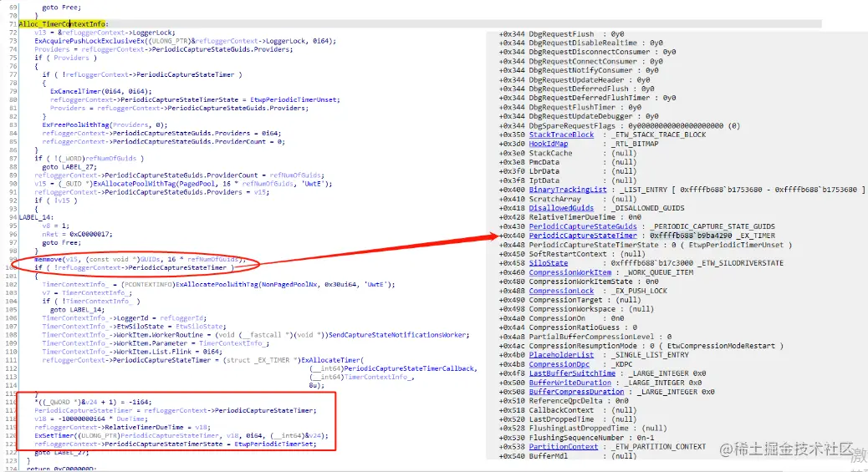868x472 pixels.
Task: Click the FlushingSequenceNumber field row
Action: [x=576, y=438]
